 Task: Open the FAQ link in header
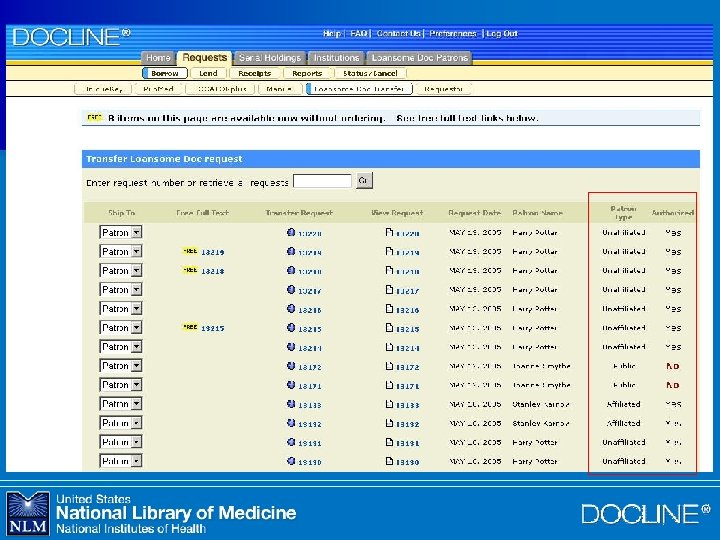[359, 34]
